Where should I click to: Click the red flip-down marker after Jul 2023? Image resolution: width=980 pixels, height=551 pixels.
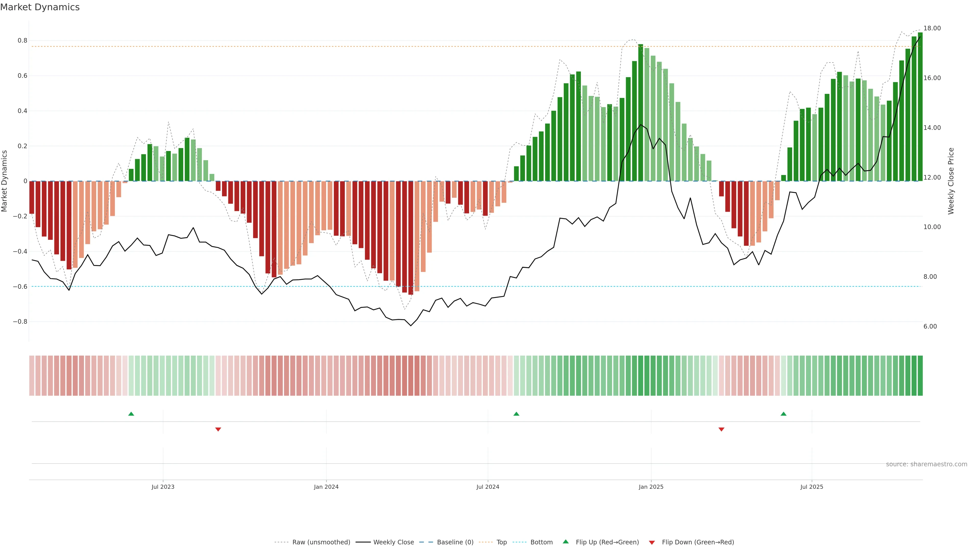(x=218, y=429)
